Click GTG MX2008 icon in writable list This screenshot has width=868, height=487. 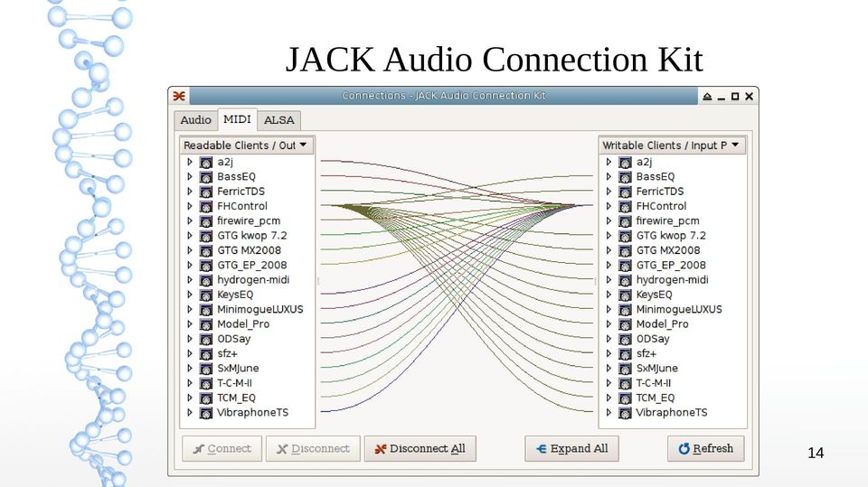click(625, 250)
